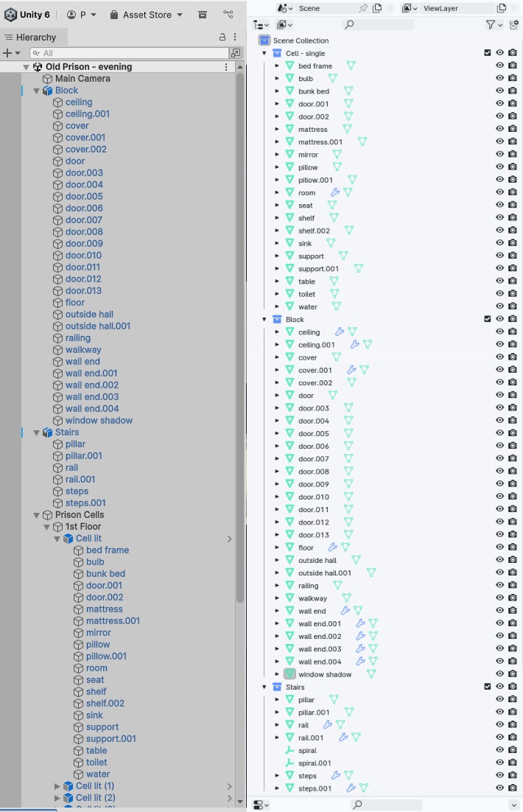Open Old Prison - evening scene options menu
The image size is (523, 812).
tap(225, 67)
